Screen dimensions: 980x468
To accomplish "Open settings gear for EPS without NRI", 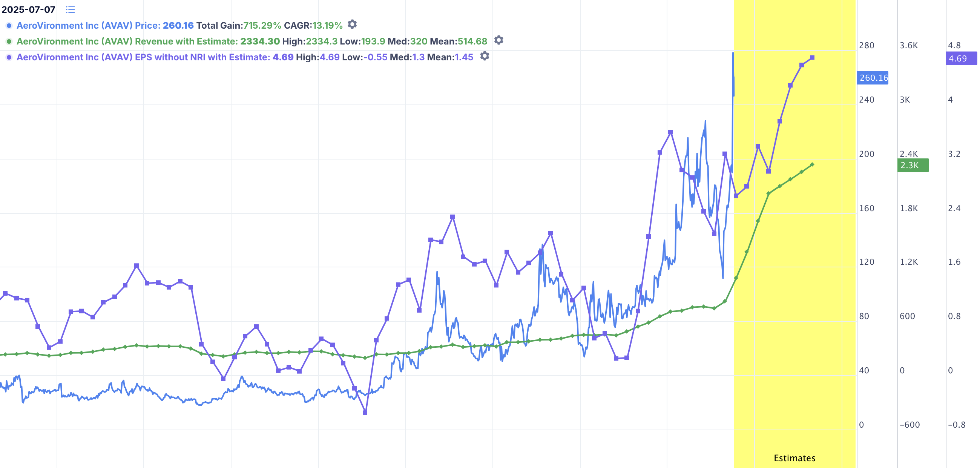I will coord(484,56).
